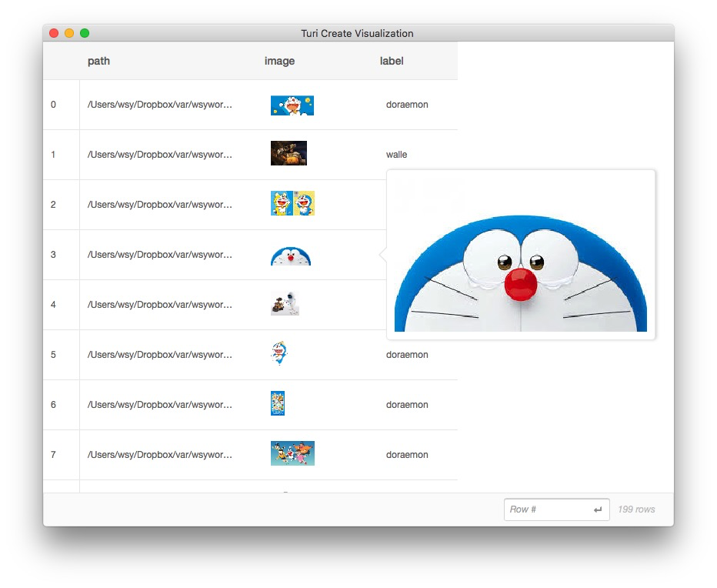717x588 pixels.
Task: Click the 'doraemon' label in row 5
Action: click(x=407, y=355)
